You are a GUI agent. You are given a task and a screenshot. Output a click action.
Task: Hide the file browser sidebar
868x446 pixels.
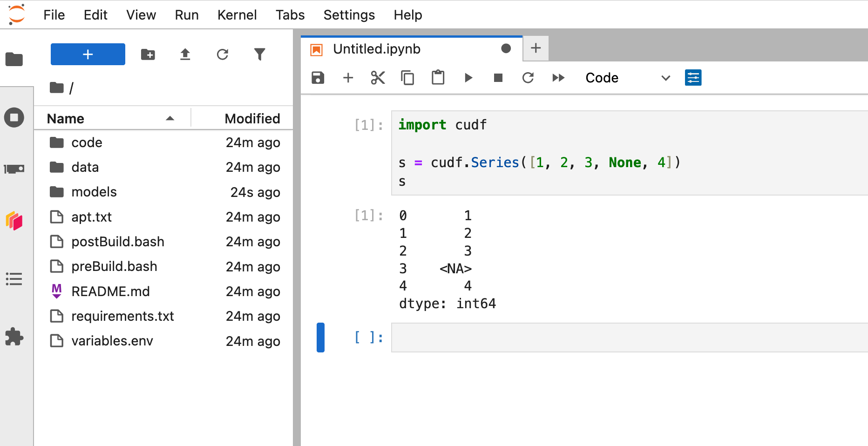[14, 59]
